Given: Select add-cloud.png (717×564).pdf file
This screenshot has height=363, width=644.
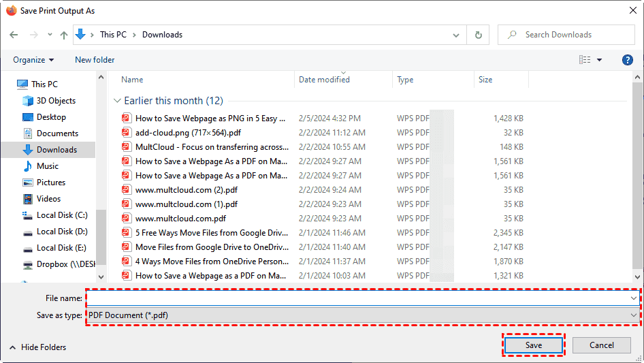Looking at the screenshot, I should (x=188, y=133).
